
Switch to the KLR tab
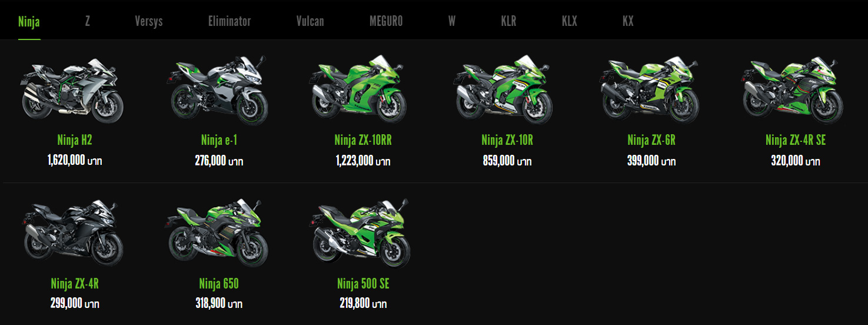(x=508, y=22)
